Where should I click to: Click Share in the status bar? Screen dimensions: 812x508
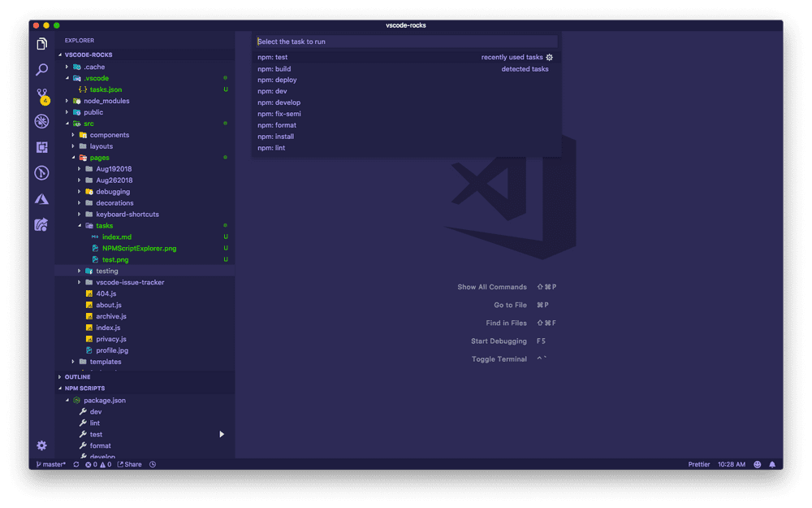pos(130,464)
